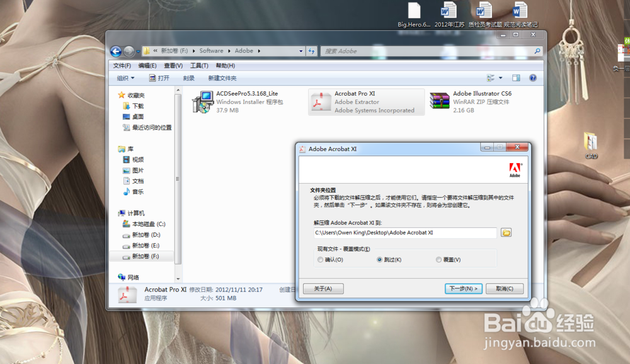This screenshot has height=364, width=630.
Task: Select 计算机 in the navigation pane
Action: click(x=132, y=213)
